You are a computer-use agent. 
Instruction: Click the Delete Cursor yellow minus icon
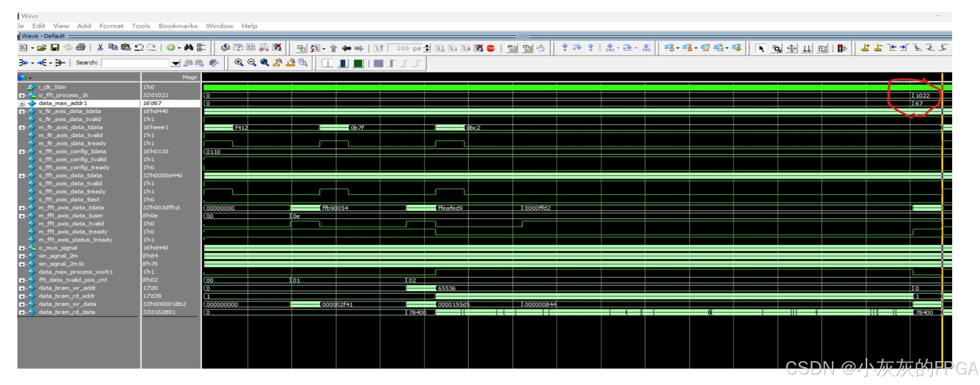click(x=879, y=48)
